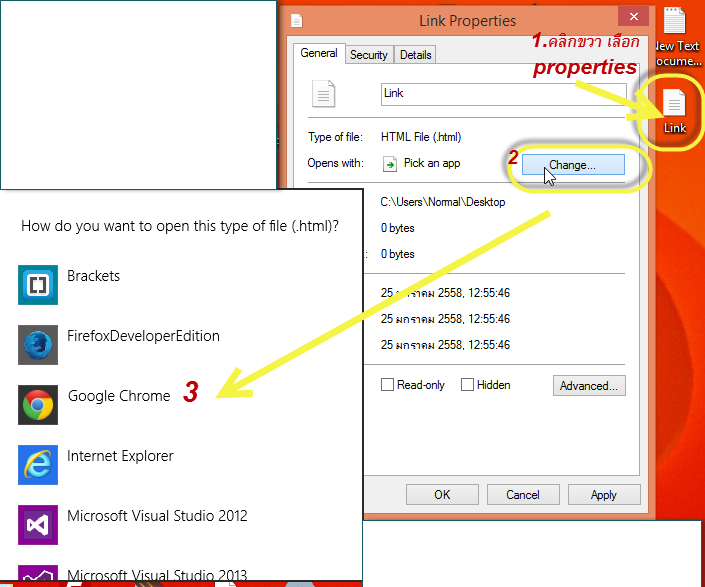The height and width of the screenshot is (587, 705).
Task: Click the Pick an app text
Action: [x=432, y=163]
